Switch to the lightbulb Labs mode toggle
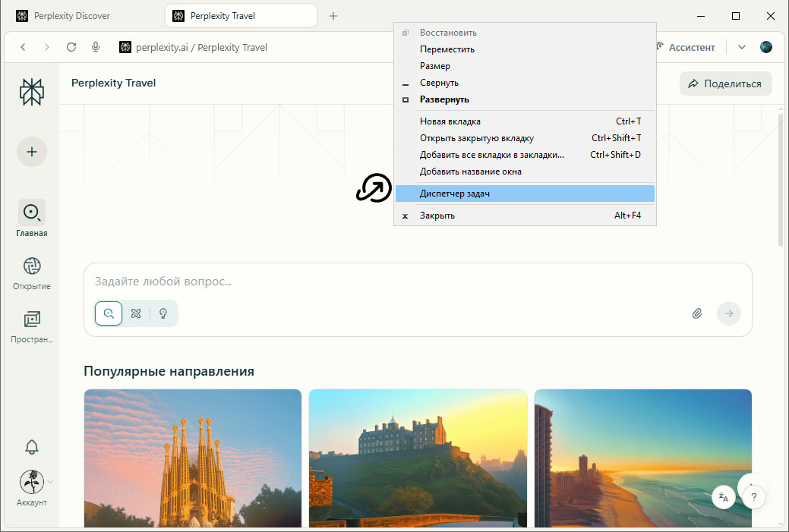The width and height of the screenshot is (789, 532). click(x=163, y=313)
